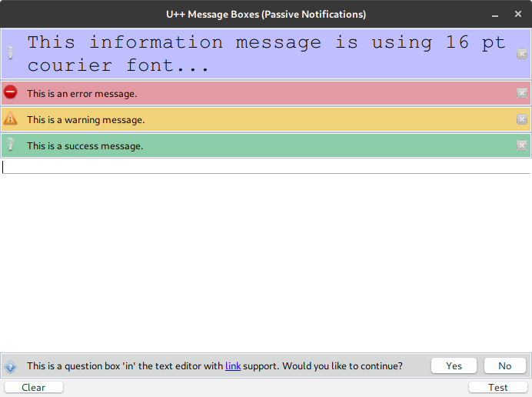The image size is (532, 397).
Task: Click the information icon in the courier message
Action: [x=11, y=54]
